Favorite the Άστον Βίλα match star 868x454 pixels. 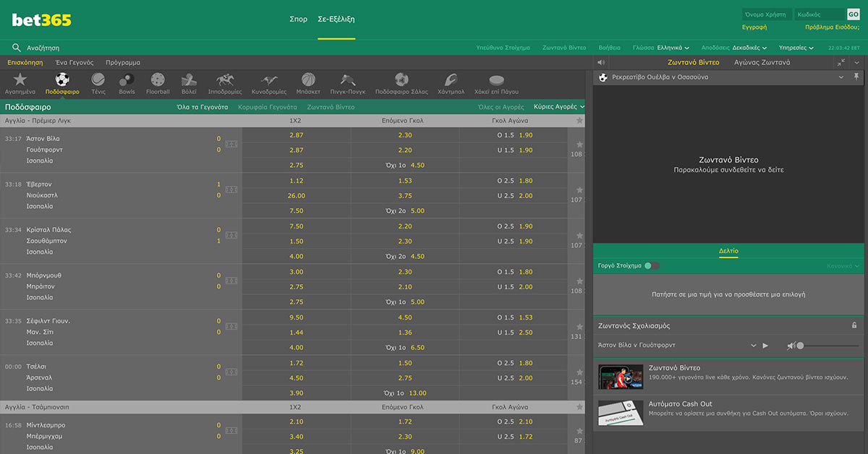579,145
